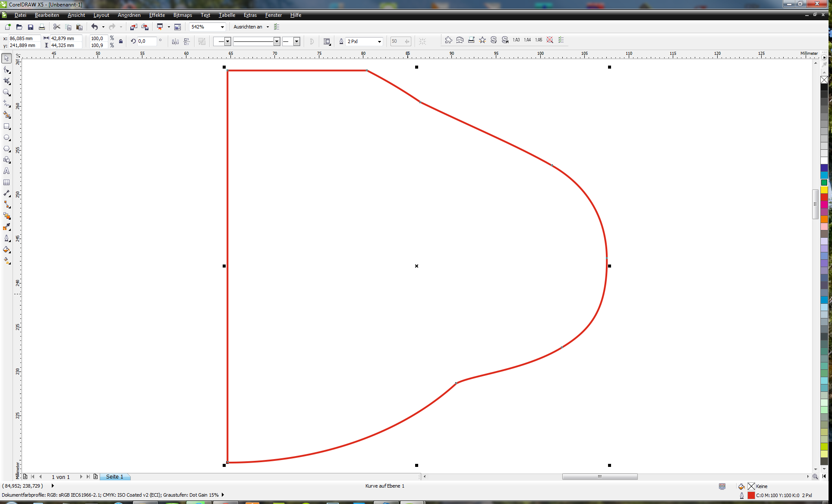Select the Zoom tool in toolbox
832x504 pixels.
click(6, 92)
